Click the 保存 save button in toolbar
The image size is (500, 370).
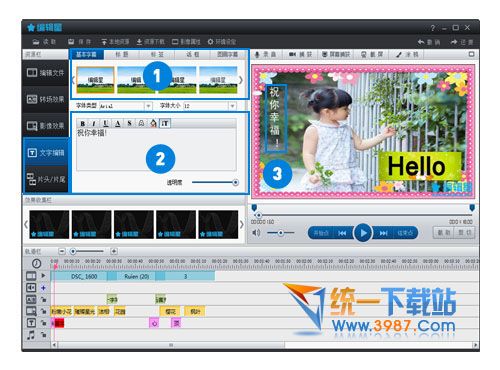pos(80,42)
